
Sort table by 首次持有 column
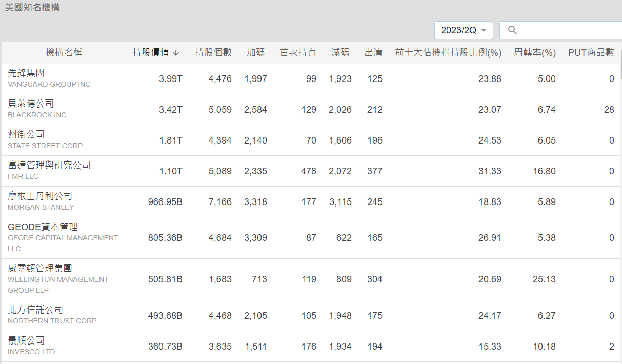[x=298, y=52]
